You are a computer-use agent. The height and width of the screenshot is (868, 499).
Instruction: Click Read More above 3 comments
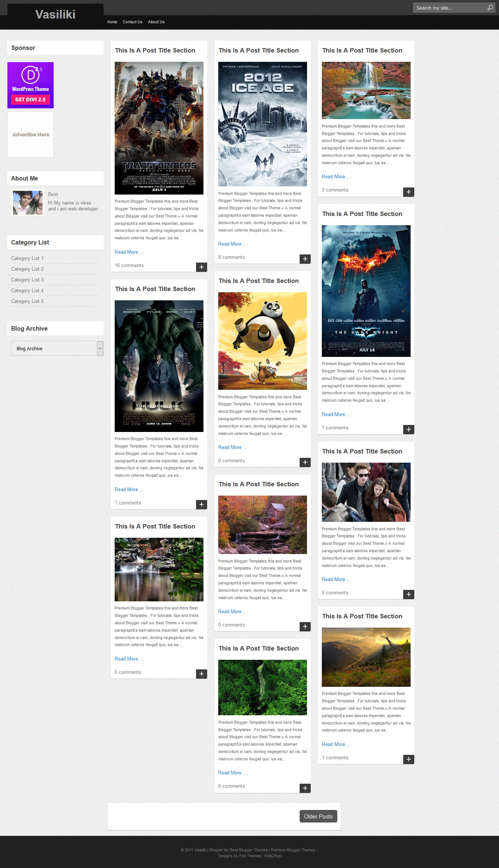click(x=336, y=176)
